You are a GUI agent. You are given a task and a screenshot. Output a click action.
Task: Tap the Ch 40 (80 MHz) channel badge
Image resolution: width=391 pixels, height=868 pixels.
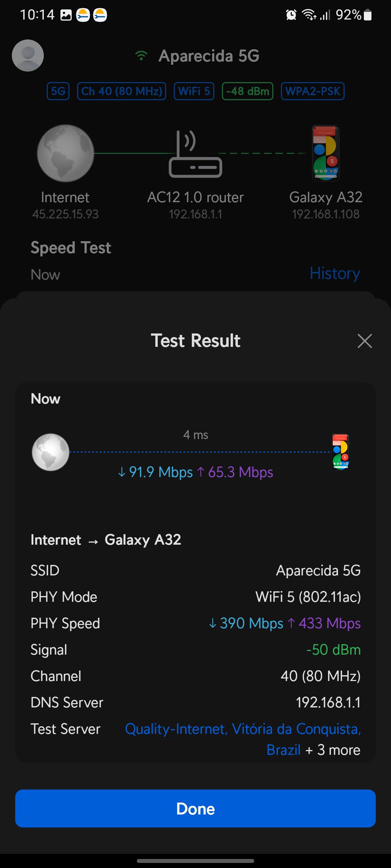[122, 91]
